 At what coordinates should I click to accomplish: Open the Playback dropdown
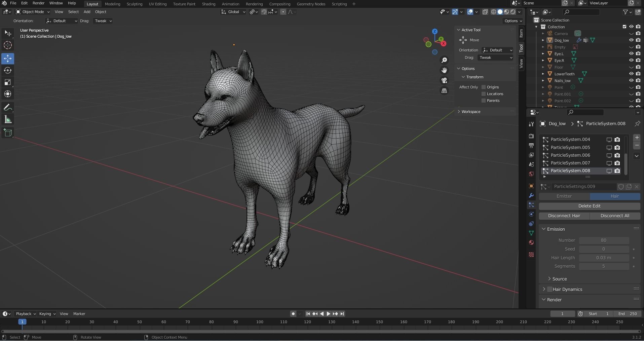(26, 314)
